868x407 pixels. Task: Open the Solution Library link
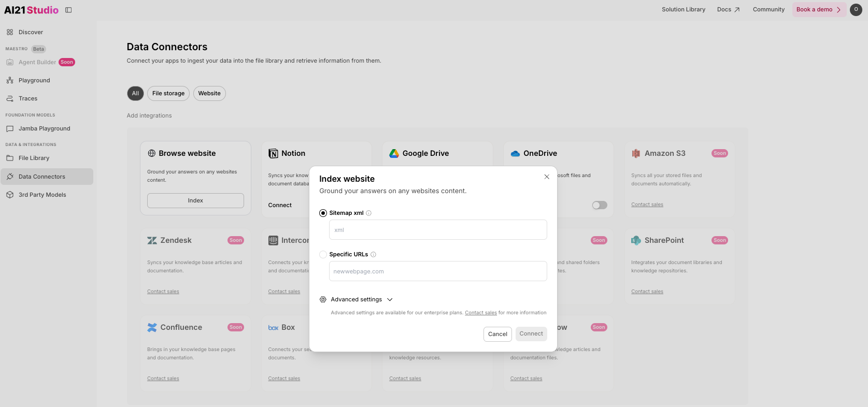(x=683, y=9)
